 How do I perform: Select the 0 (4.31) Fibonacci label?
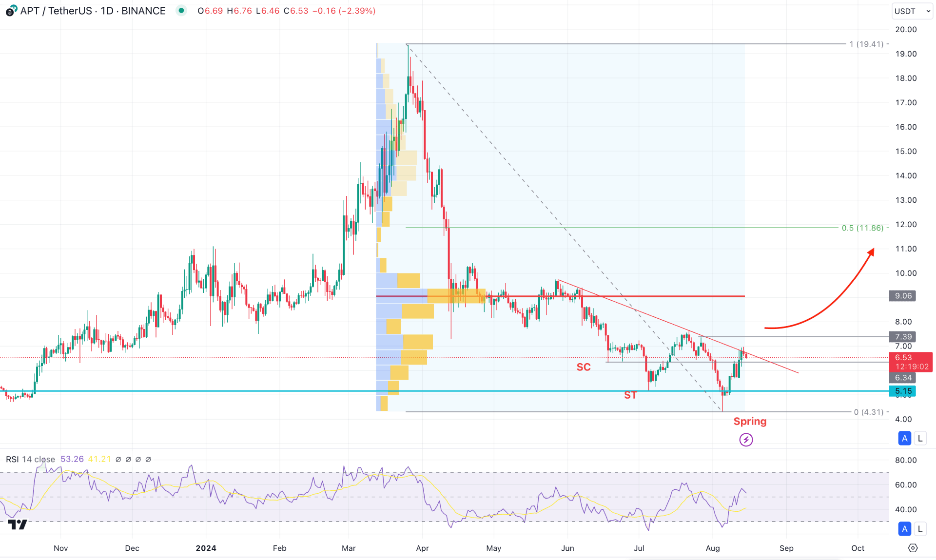pyautogui.click(x=869, y=412)
